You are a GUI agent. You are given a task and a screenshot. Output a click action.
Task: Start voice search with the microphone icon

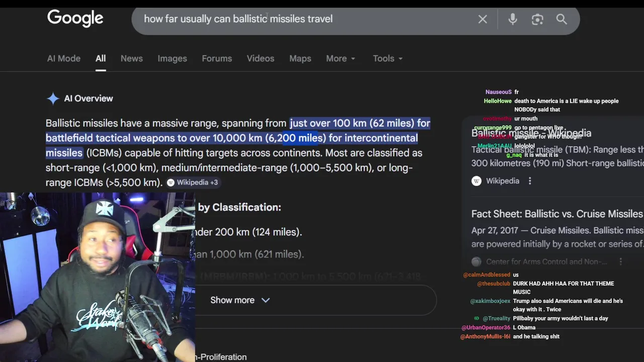coord(513,19)
